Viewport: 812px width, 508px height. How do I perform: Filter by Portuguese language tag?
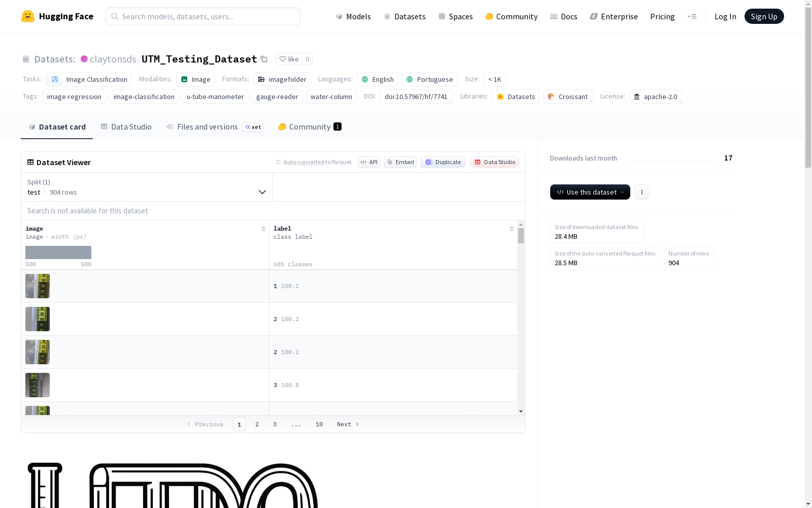430,79
